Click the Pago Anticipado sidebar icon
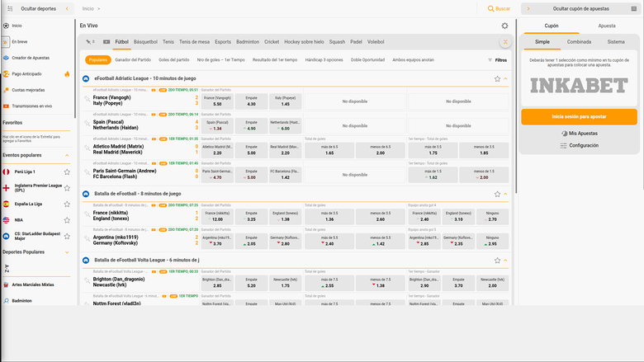The height and width of the screenshot is (362, 644). coord(7,73)
